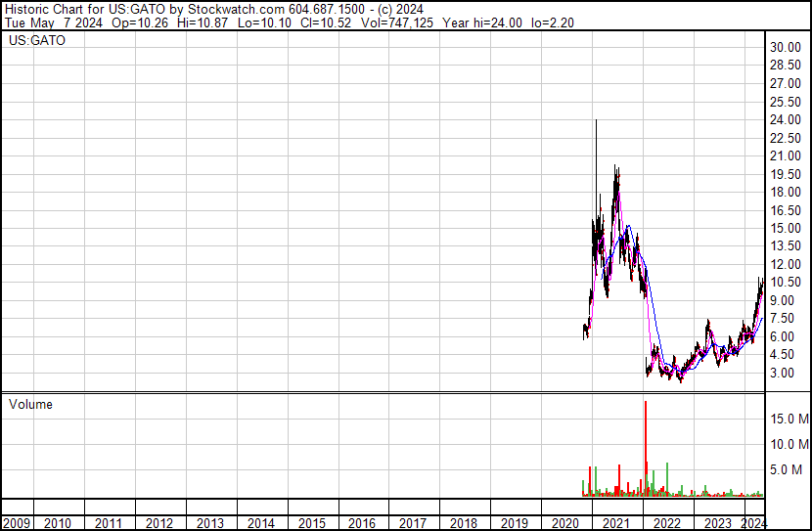812x531 pixels.
Task: Click the 2021 year label on time axis
Action: [x=616, y=523]
